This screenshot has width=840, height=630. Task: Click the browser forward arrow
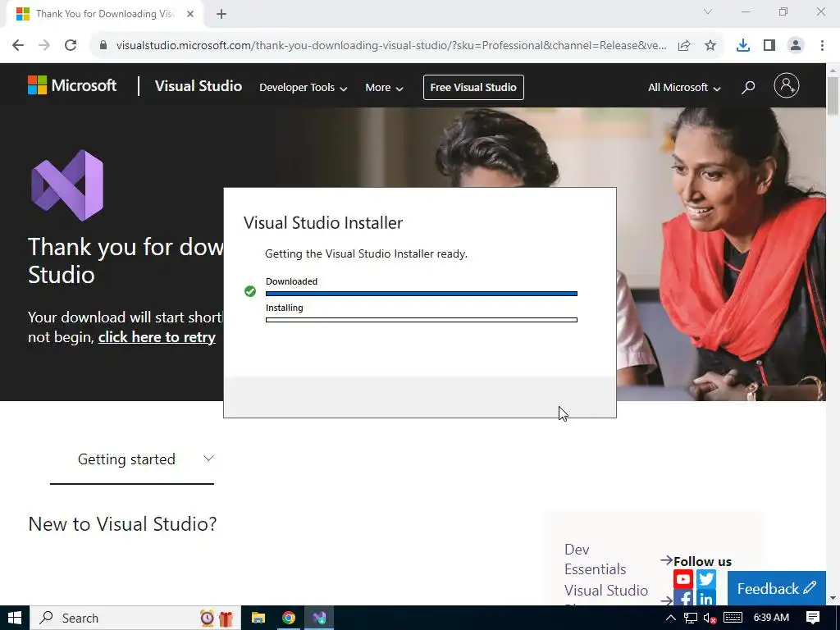click(x=44, y=45)
